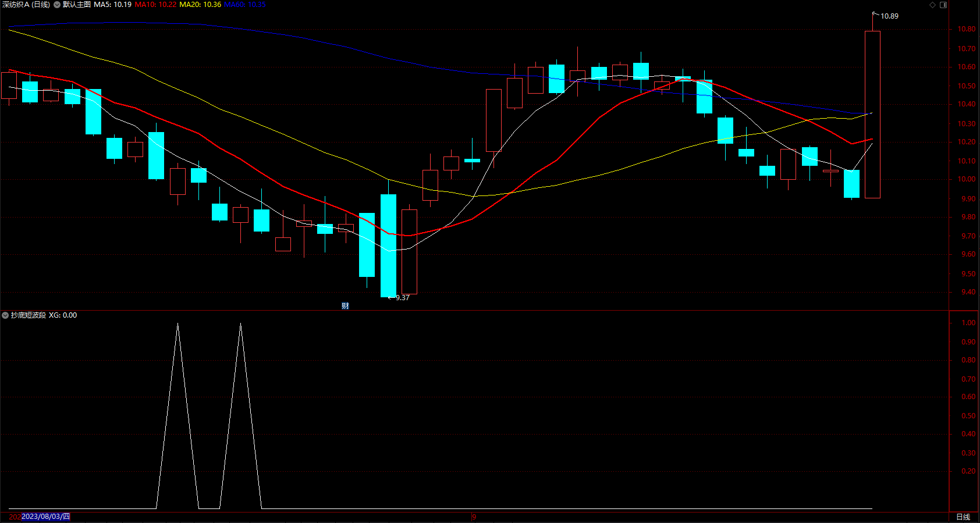This screenshot has height=523, width=980.
Task: Click the 抄底短波段 indicator name
Action: pos(29,315)
